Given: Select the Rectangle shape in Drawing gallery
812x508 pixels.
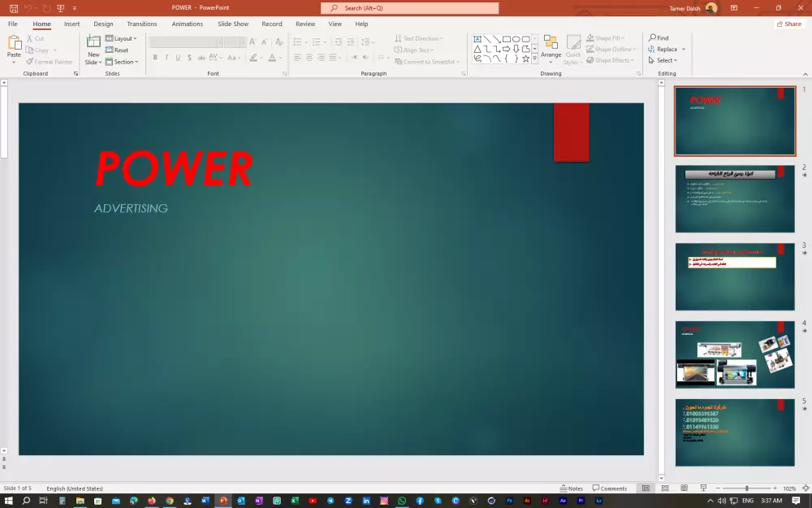Looking at the screenshot, I should click(508, 38).
